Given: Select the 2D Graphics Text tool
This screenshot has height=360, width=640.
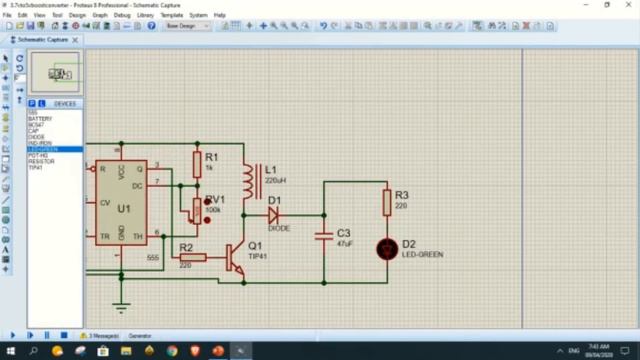Looking at the screenshot, I should (6, 249).
